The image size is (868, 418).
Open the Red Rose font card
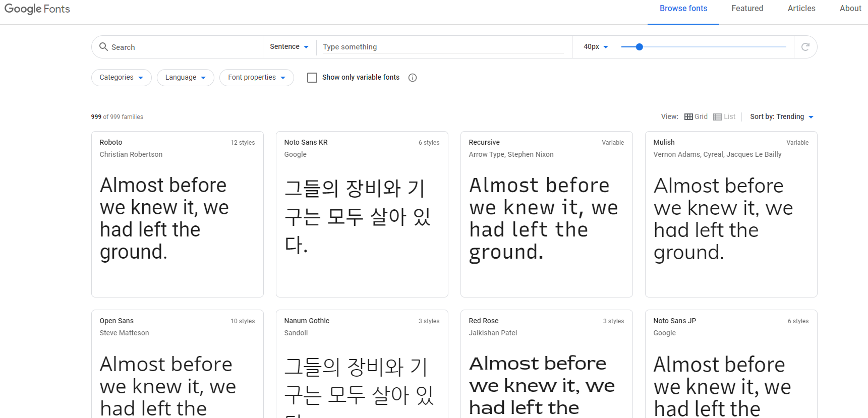tap(547, 364)
